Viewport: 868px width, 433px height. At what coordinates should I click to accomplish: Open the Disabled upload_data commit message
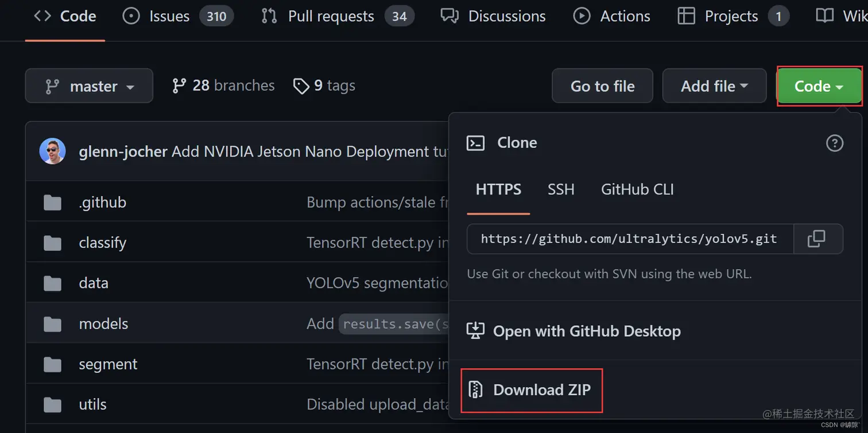tap(377, 404)
